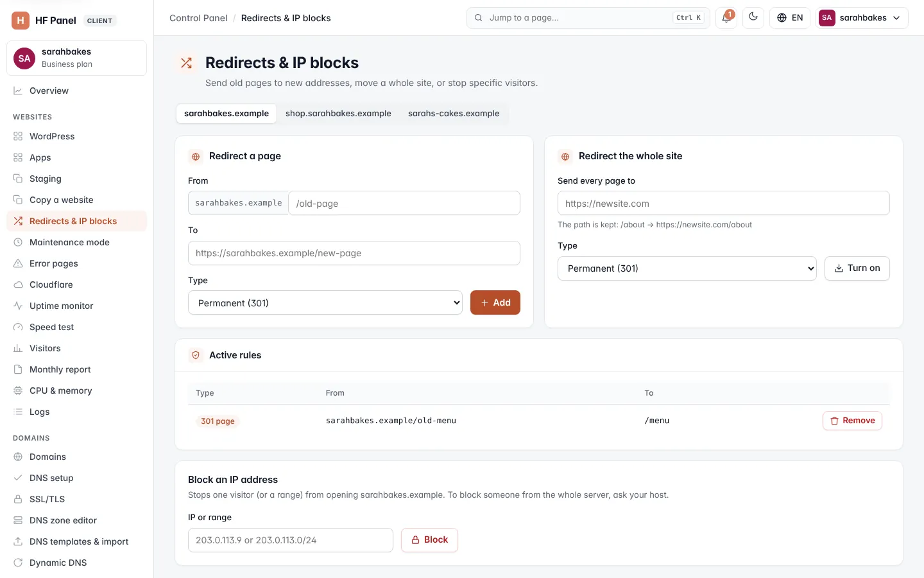Select the sarahbakes.example tab

tap(227, 114)
